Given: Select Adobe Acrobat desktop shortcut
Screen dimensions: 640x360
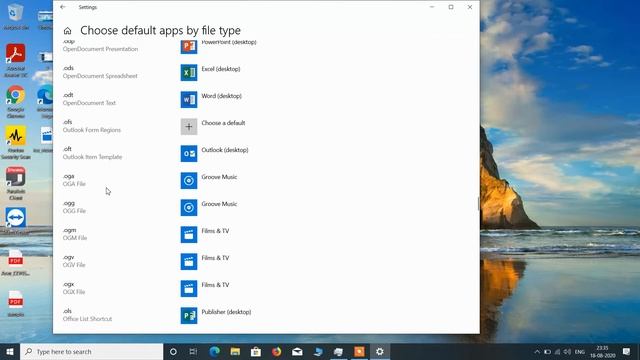Looking at the screenshot, I should pos(16,60).
